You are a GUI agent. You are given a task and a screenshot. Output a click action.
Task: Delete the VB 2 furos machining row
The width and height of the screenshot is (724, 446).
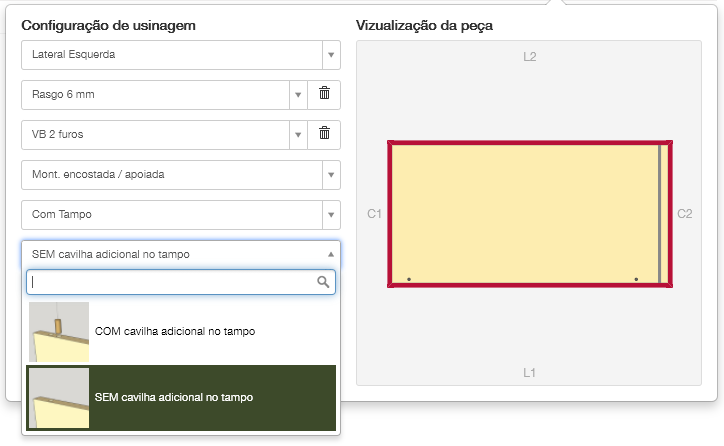[x=324, y=134]
